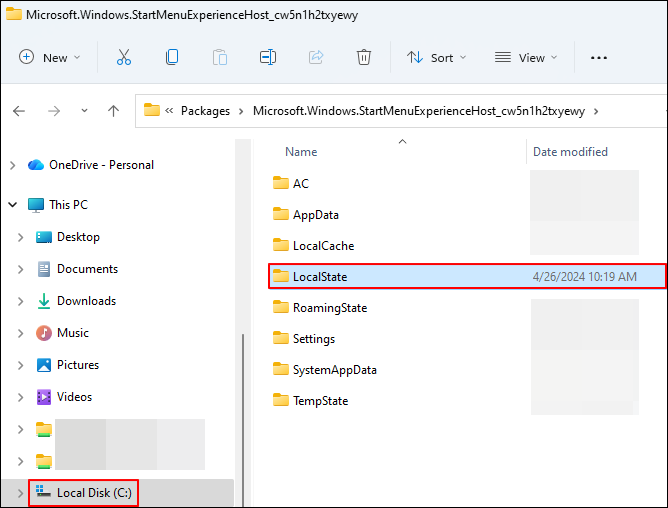Image resolution: width=668 pixels, height=508 pixels.
Task: Open the See more three-dots menu
Action: click(x=599, y=58)
